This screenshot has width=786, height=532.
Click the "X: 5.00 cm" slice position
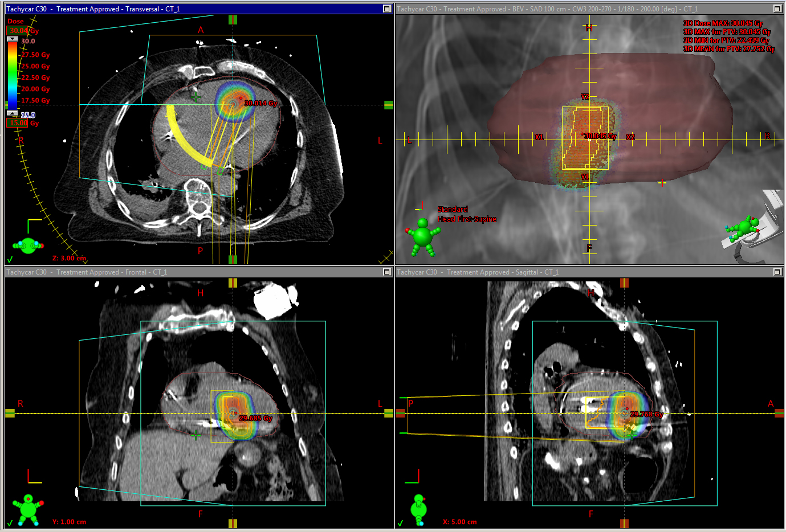[460, 522]
